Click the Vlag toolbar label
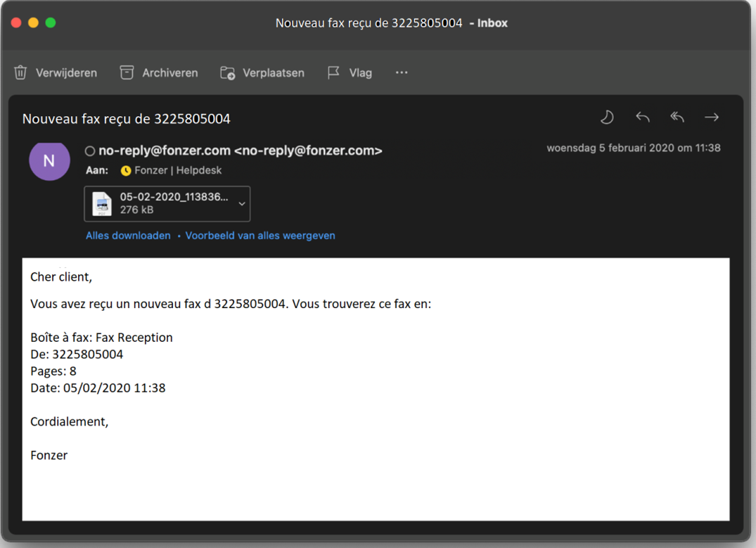This screenshot has width=756, height=548. pyautogui.click(x=361, y=73)
